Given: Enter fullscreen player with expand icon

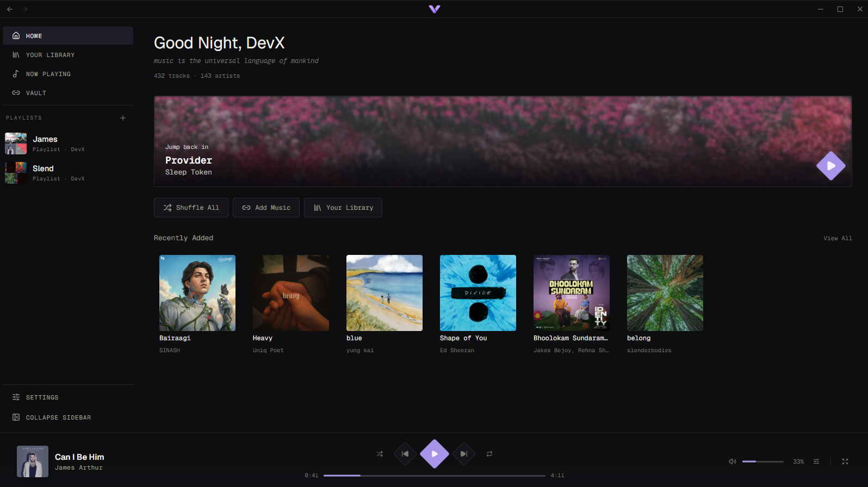Looking at the screenshot, I should pos(845,461).
